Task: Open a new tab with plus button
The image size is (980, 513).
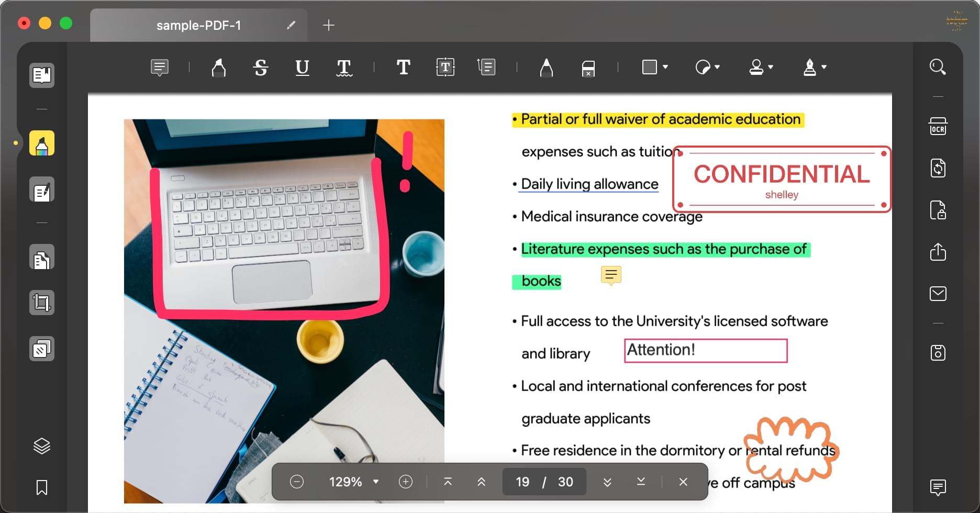Action: [328, 25]
